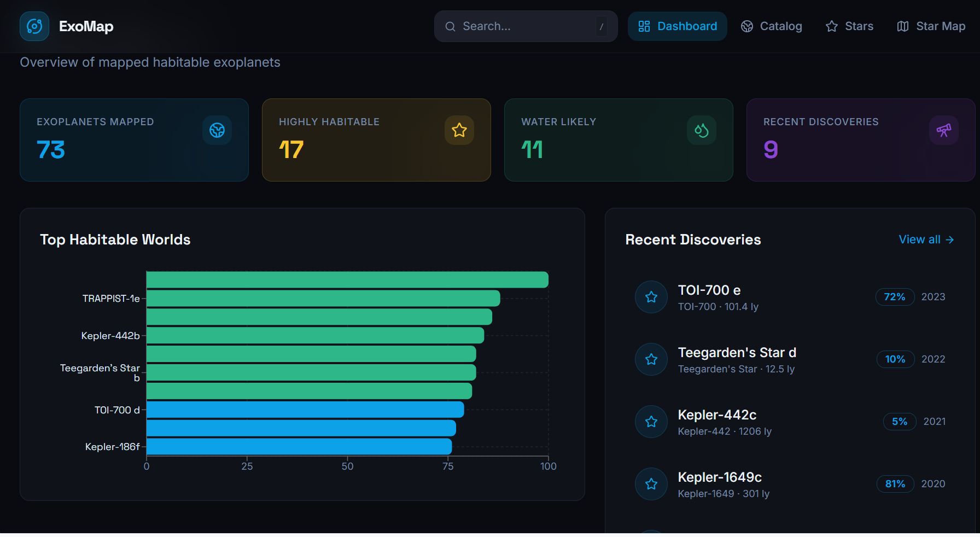Click the 73 exoplanets mapped value
Image resolution: width=980 pixels, height=537 pixels.
pos(51,150)
